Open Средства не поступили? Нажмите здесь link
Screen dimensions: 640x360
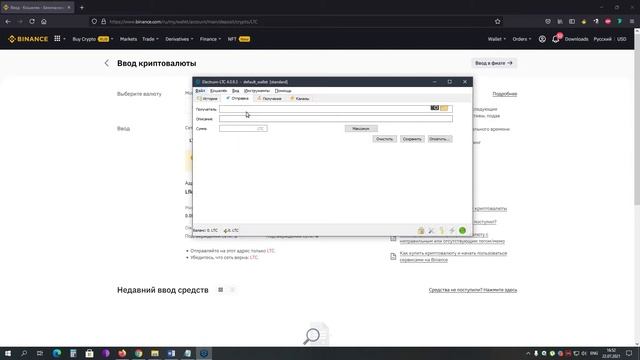click(473, 290)
